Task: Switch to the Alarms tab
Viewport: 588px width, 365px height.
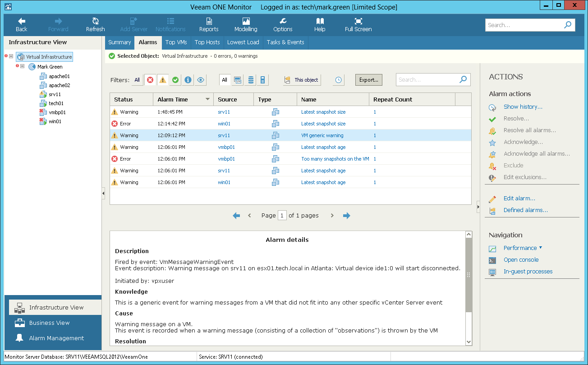Action: (x=148, y=42)
